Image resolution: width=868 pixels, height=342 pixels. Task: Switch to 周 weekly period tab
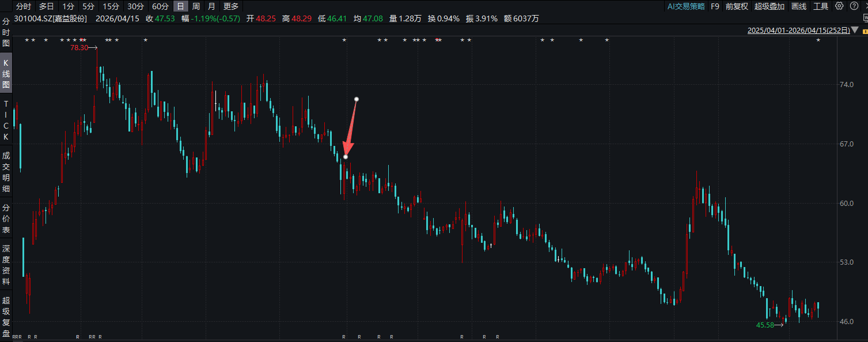tap(196, 6)
